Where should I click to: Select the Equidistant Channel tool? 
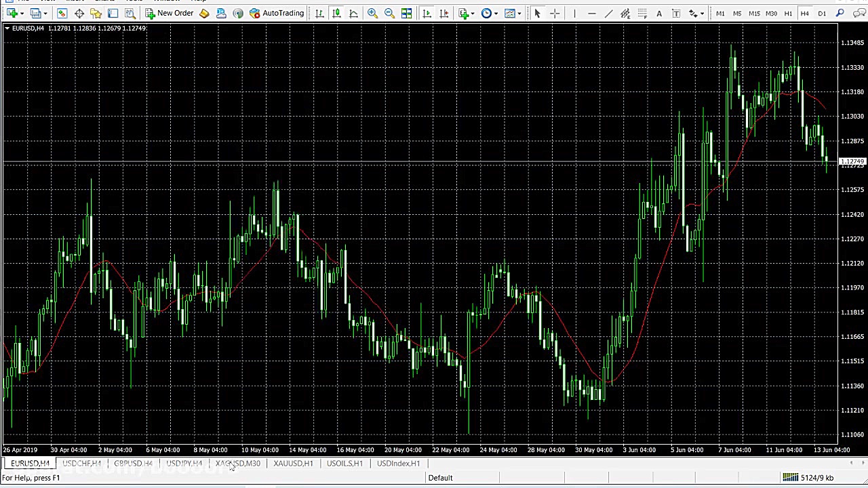[625, 13]
